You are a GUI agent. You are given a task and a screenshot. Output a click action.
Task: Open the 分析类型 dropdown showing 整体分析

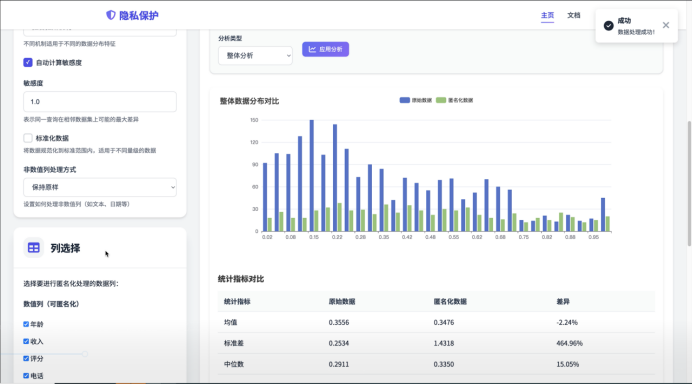tap(255, 56)
